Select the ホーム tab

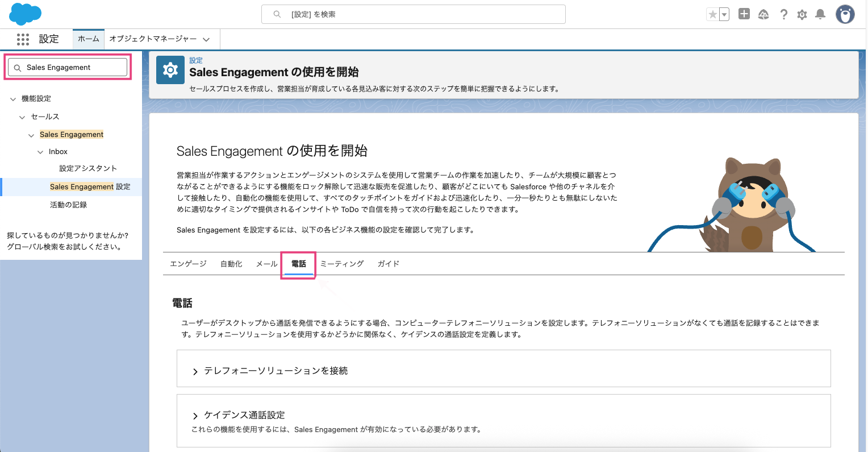tap(89, 39)
